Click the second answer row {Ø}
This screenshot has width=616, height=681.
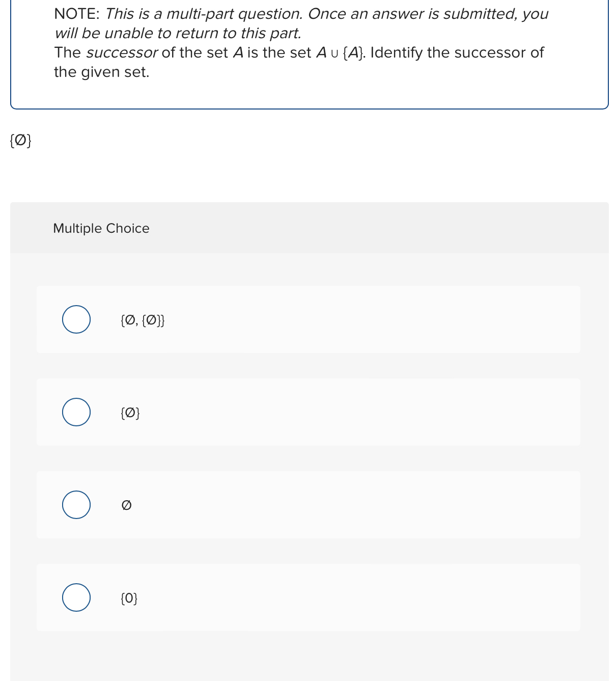308,412
